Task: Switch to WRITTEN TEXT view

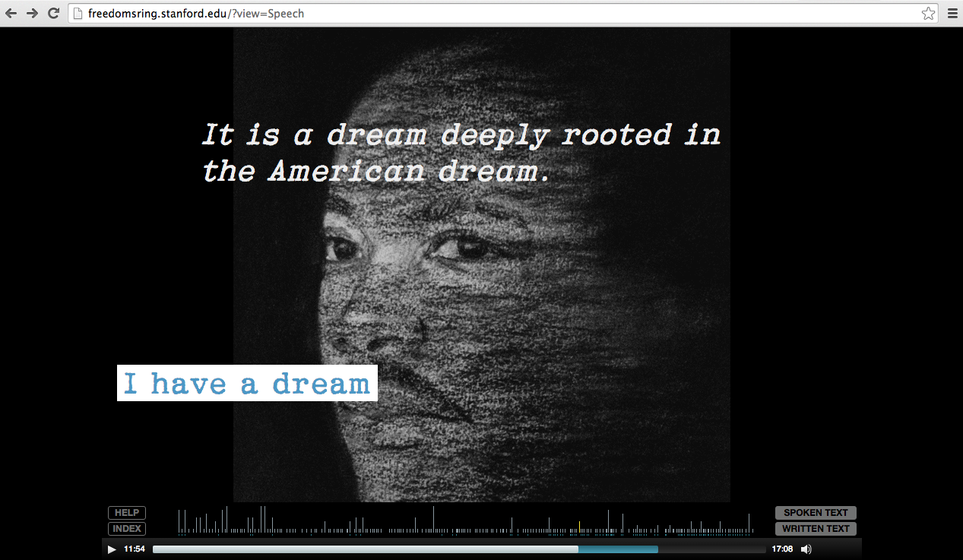Action: pyautogui.click(x=816, y=529)
